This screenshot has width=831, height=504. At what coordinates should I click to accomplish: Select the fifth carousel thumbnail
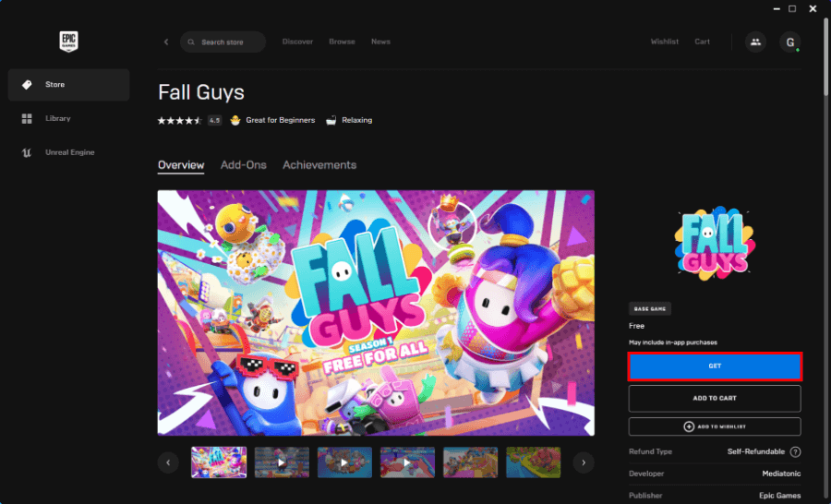470,462
